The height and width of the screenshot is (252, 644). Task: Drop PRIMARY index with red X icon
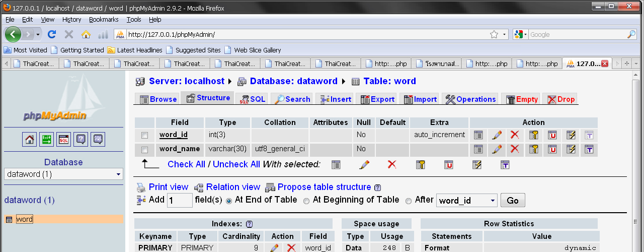point(291,248)
